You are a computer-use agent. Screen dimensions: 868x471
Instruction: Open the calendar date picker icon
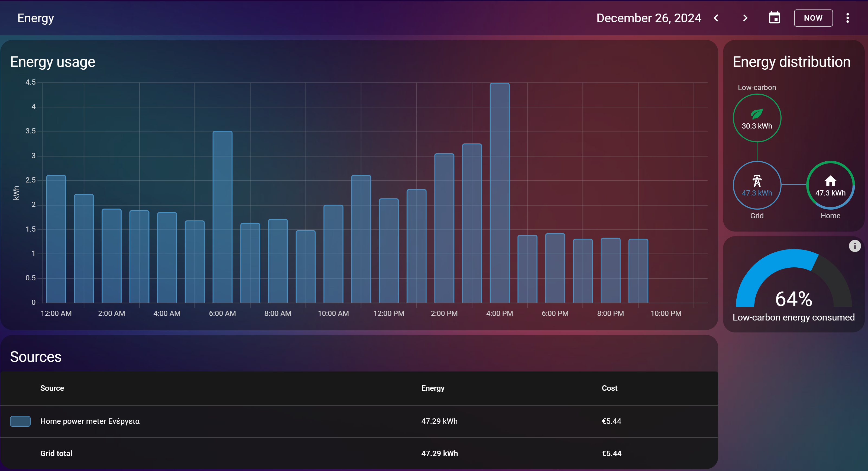(x=774, y=18)
